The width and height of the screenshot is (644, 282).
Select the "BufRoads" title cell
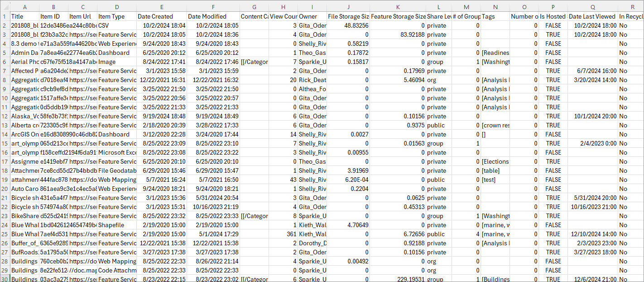[24, 252]
